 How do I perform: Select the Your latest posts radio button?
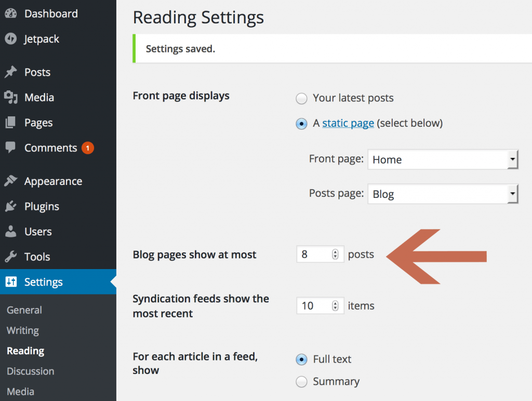tap(301, 98)
